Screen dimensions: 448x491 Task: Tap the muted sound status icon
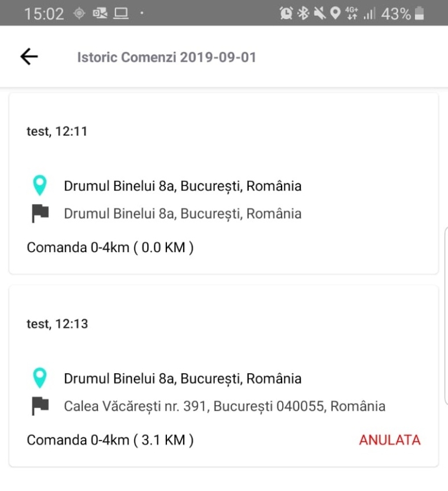pyautogui.click(x=320, y=13)
